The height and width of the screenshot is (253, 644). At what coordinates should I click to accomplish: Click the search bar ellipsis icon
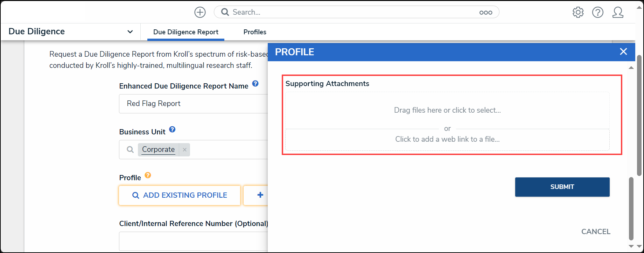[x=485, y=12]
